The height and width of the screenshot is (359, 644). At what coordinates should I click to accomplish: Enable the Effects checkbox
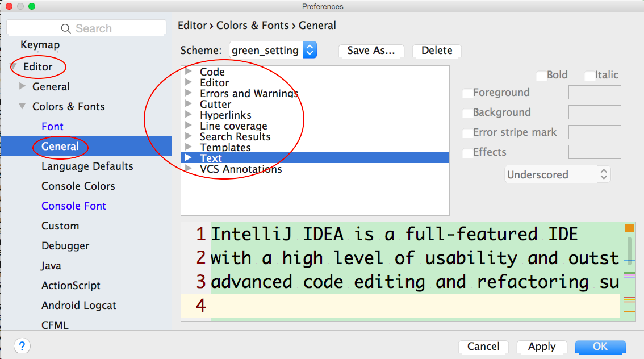click(467, 152)
